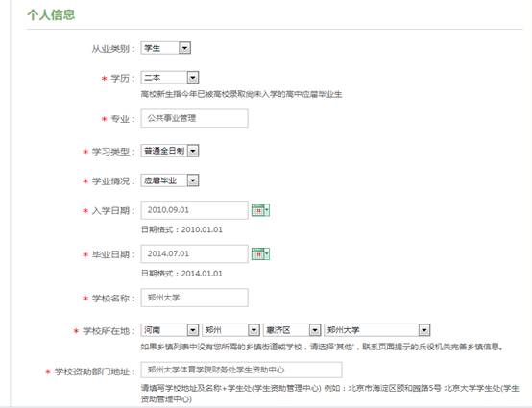Focus the 入学日期 field with 2010.09.01
This screenshot has width=532, height=408.
click(194, 210)
